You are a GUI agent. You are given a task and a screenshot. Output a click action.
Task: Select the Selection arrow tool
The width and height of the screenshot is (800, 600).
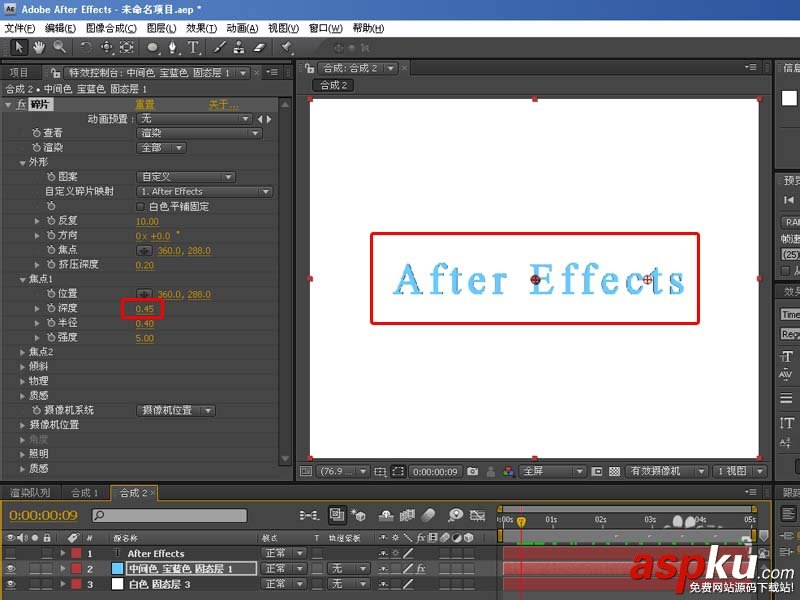(19, 47)
